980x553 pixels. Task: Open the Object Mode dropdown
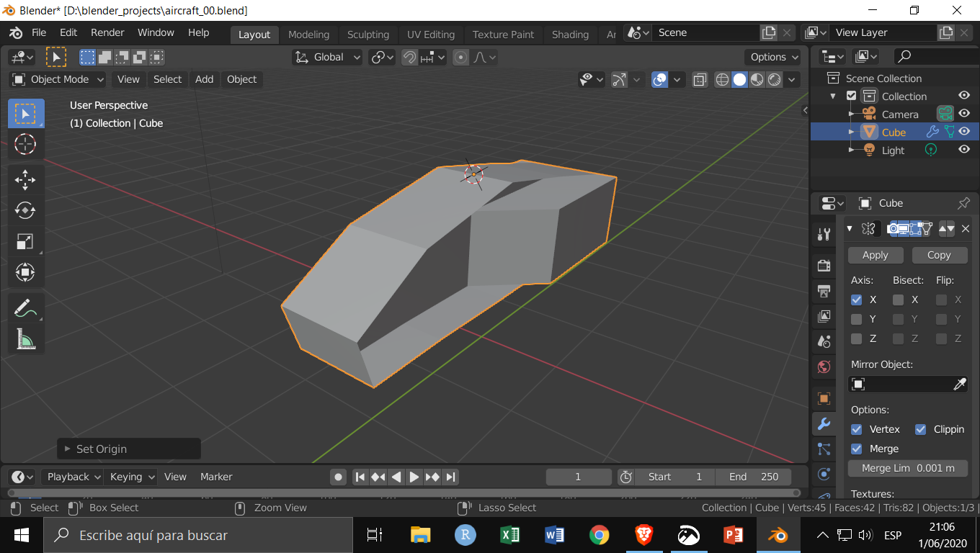click(x=56, y=79)
